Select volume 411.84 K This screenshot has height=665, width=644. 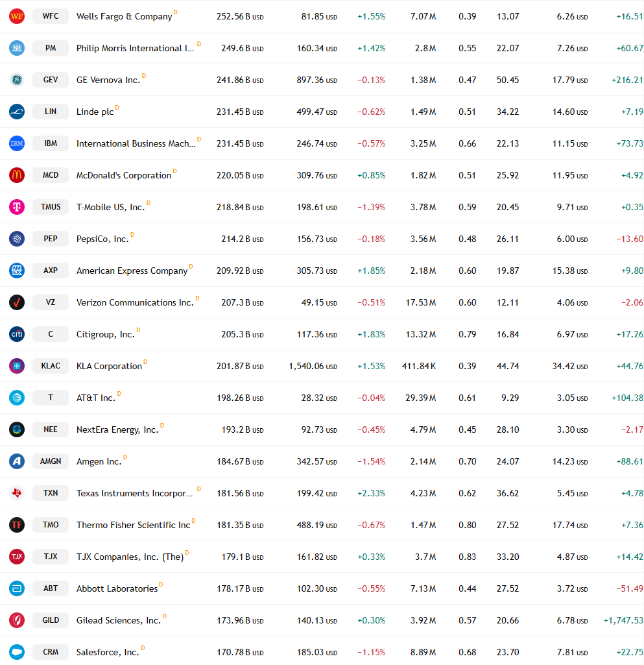click(x=419, y=367)
